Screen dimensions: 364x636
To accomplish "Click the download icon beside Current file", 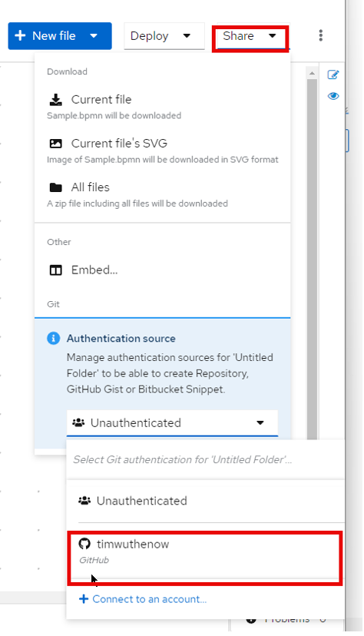I will coord(55,100).
